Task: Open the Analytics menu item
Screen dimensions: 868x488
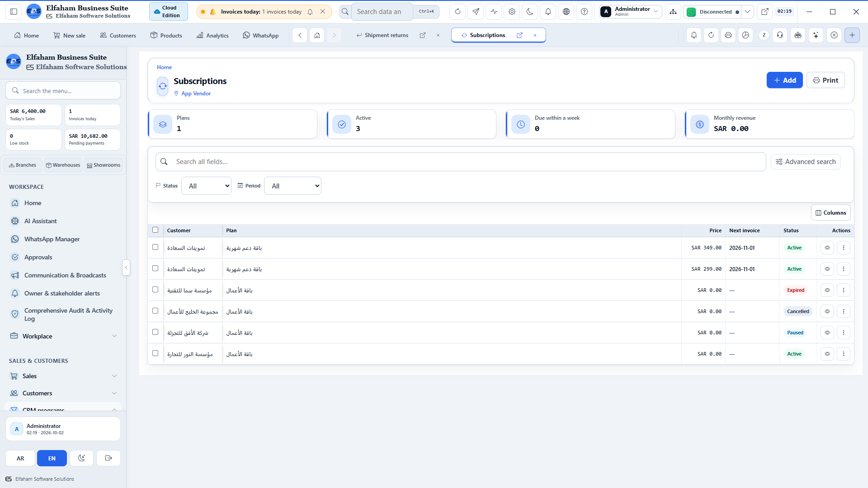Action: [x=212, y=35]
